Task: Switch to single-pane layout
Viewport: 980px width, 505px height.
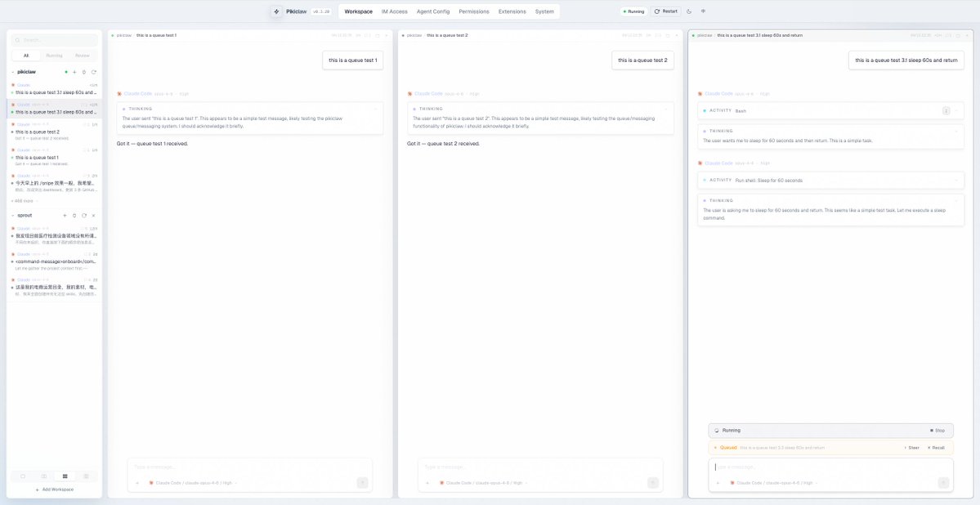Action: (x=23, y=476)
